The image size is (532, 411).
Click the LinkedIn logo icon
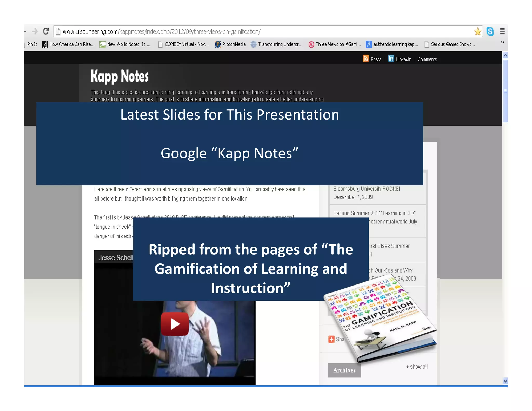coord(391,58)
